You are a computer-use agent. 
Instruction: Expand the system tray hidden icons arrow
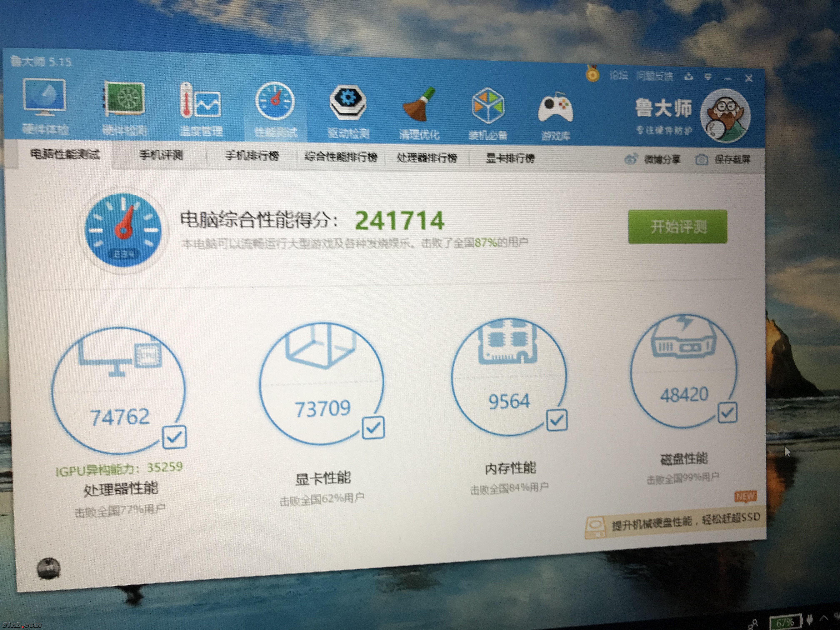click(x=824, y=618)
